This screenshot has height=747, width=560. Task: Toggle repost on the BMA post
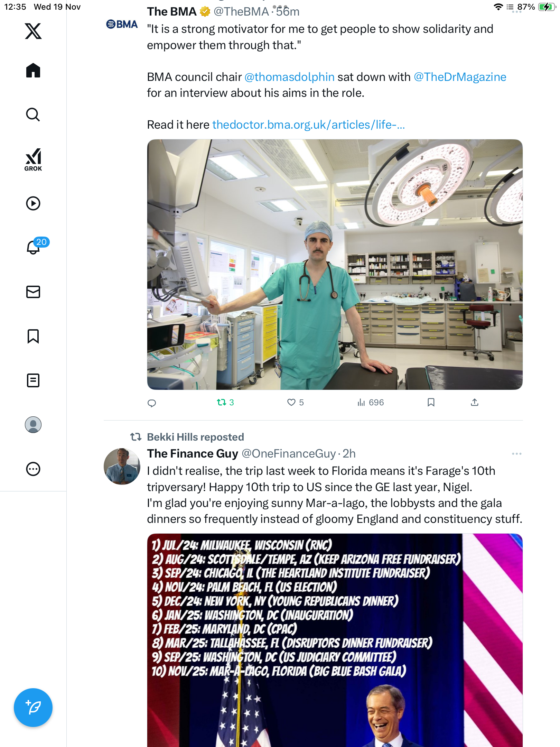point(222,402)
